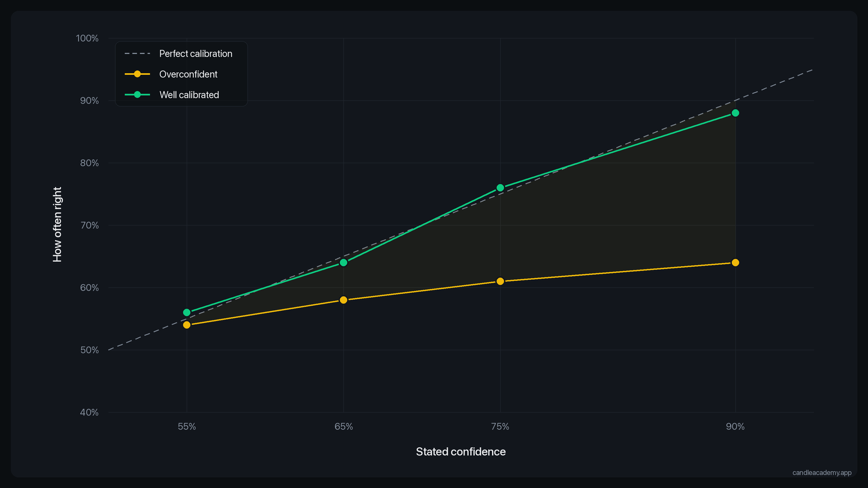The image size is (868, 488).
Task: Select the green data point at 75% confidence
Action: [500, 188]
